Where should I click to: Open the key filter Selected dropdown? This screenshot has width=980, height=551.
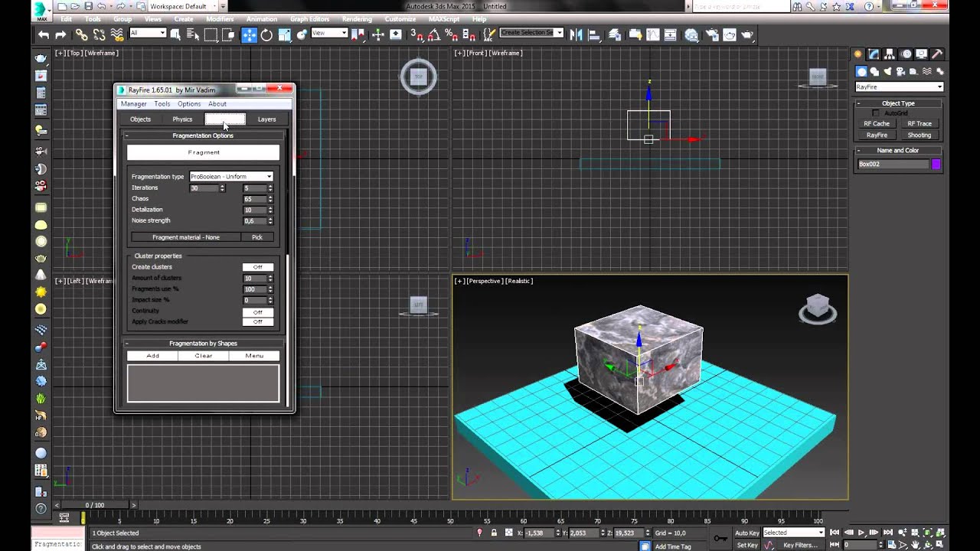coord(793,533)
